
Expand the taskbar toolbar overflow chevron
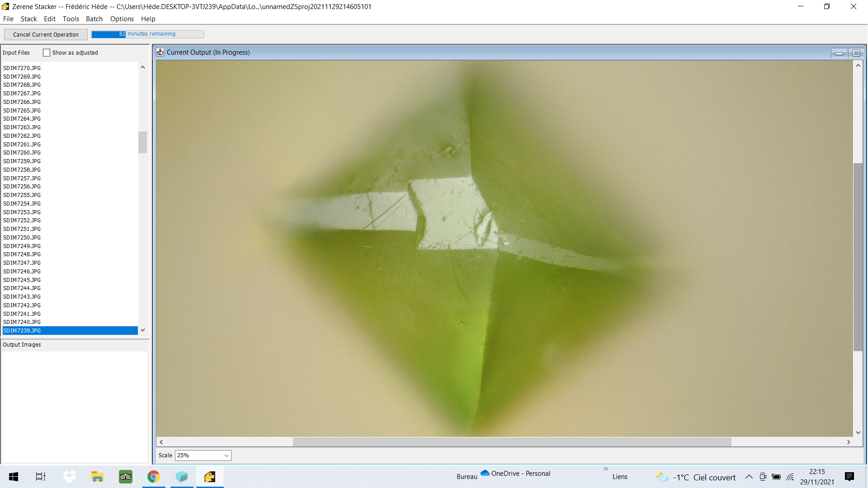(605, 469)
